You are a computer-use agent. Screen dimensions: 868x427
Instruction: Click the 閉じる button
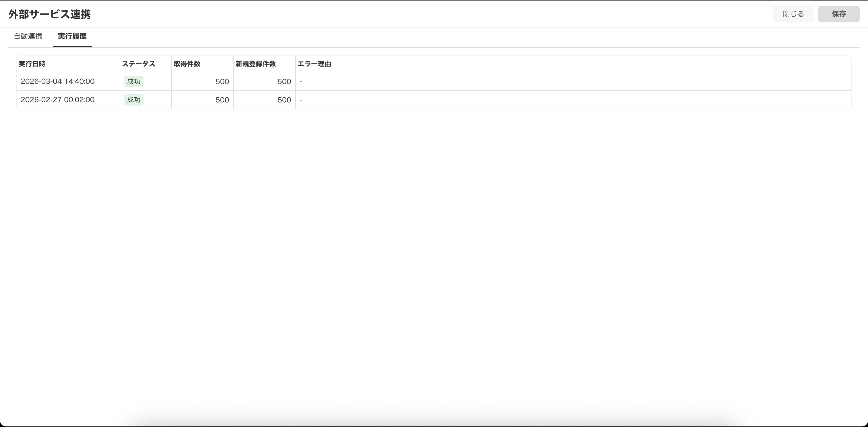(x=793, y=14)
